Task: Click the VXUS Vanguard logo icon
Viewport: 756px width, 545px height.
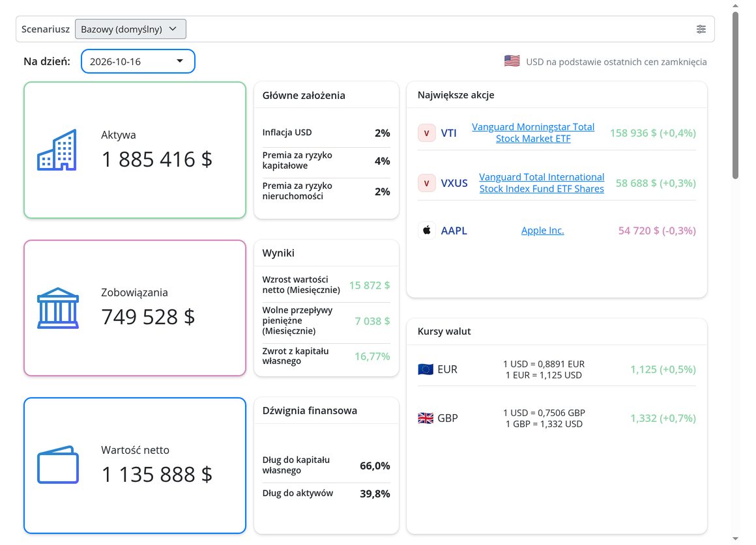Action: pos(427,183)
